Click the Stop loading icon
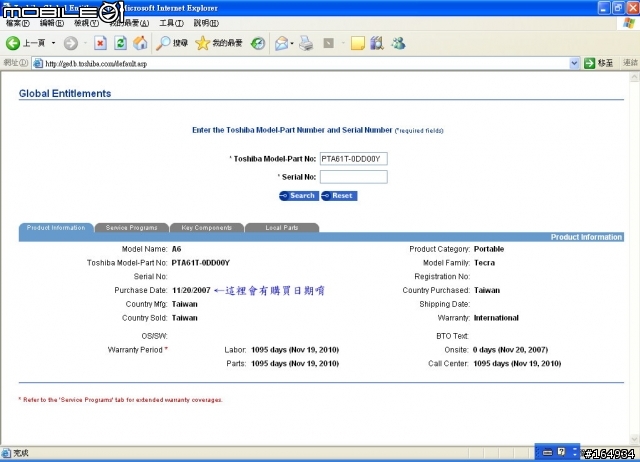 [100, 43]
